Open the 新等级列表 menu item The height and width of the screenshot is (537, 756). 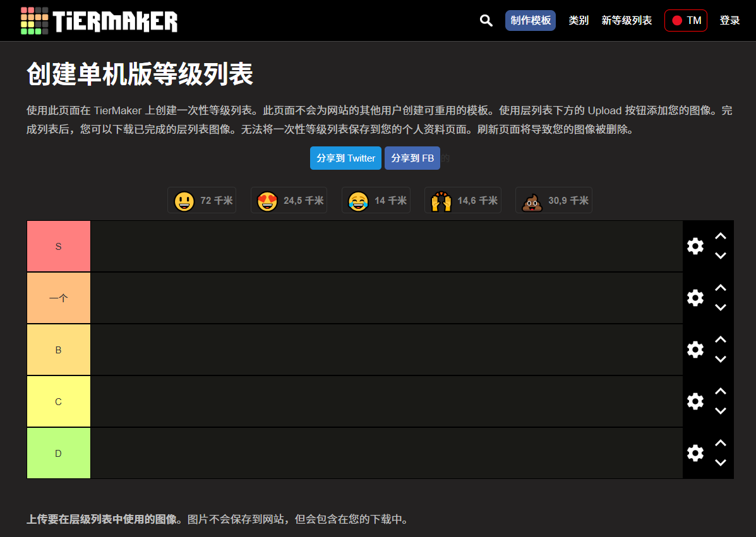627,20
